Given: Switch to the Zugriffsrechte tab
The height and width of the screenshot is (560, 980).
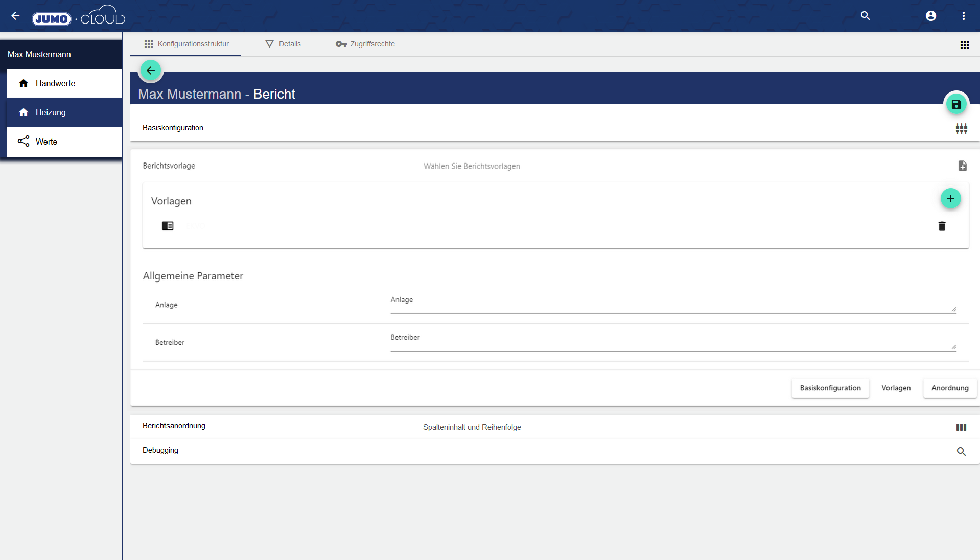Looking at the screenshot, I should (x=365, y=44).
